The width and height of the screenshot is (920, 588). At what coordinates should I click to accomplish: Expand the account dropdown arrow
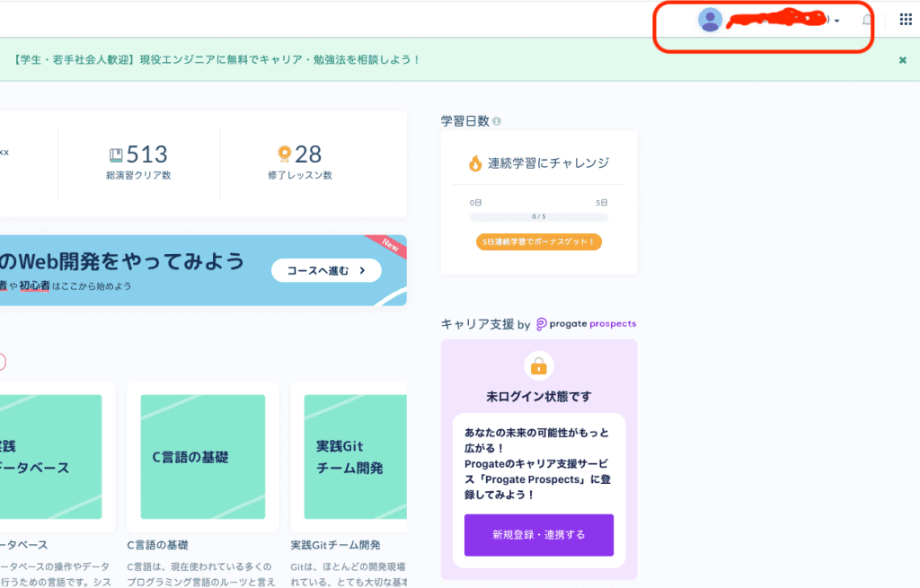point(837,22)
